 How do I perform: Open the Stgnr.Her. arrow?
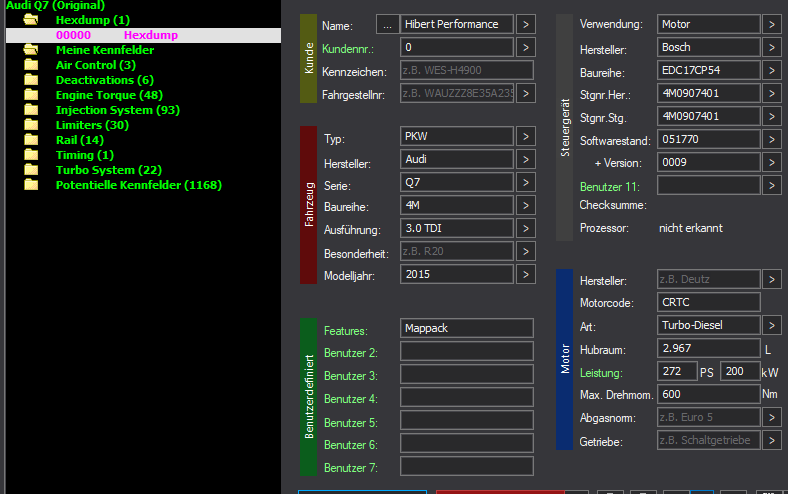tap(772, 93)
